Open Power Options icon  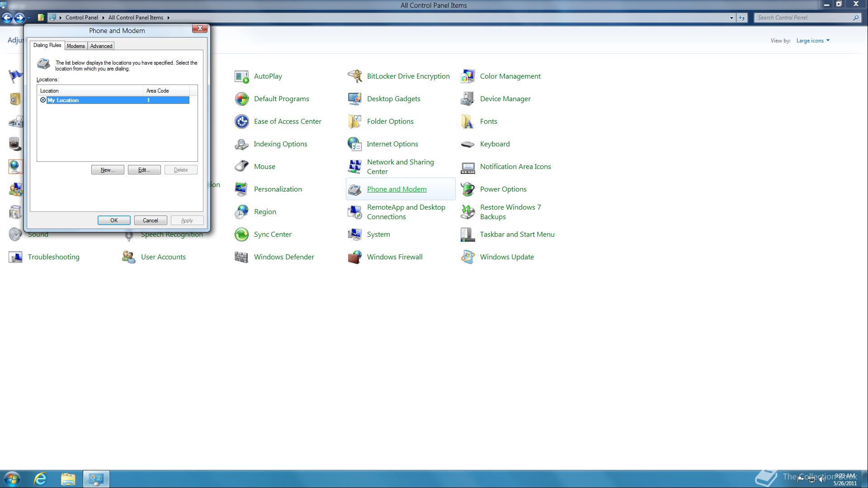(467, 189)
